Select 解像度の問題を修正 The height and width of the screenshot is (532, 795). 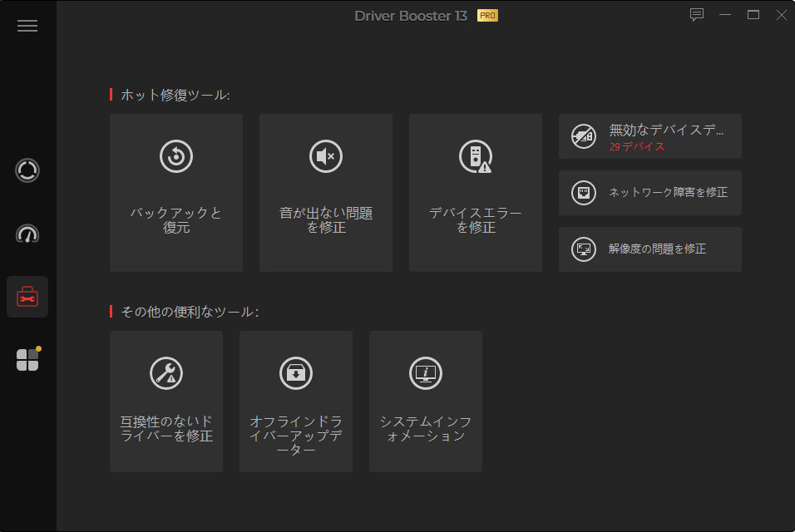650,249
